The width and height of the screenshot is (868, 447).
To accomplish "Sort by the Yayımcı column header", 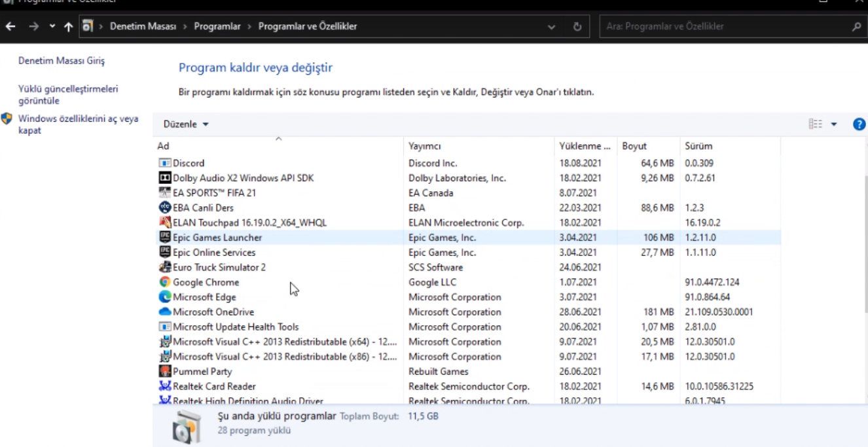I will [x=479, y=146].
